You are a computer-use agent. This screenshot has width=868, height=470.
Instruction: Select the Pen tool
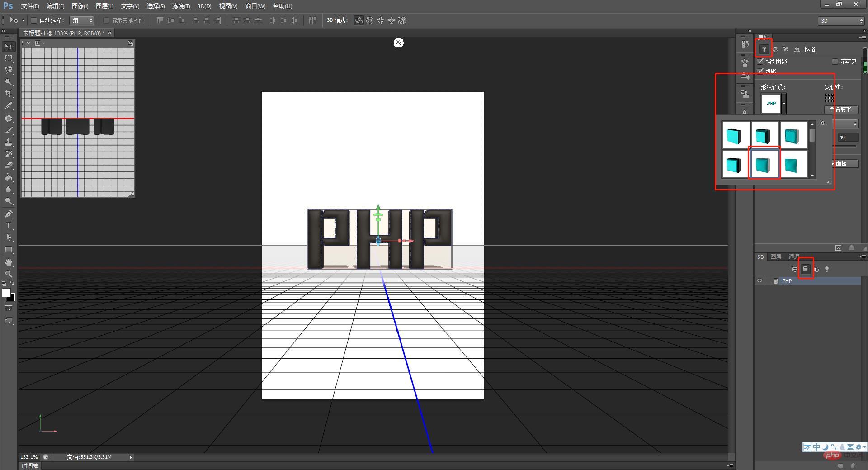pyautogui.click(x=9, y=214)
